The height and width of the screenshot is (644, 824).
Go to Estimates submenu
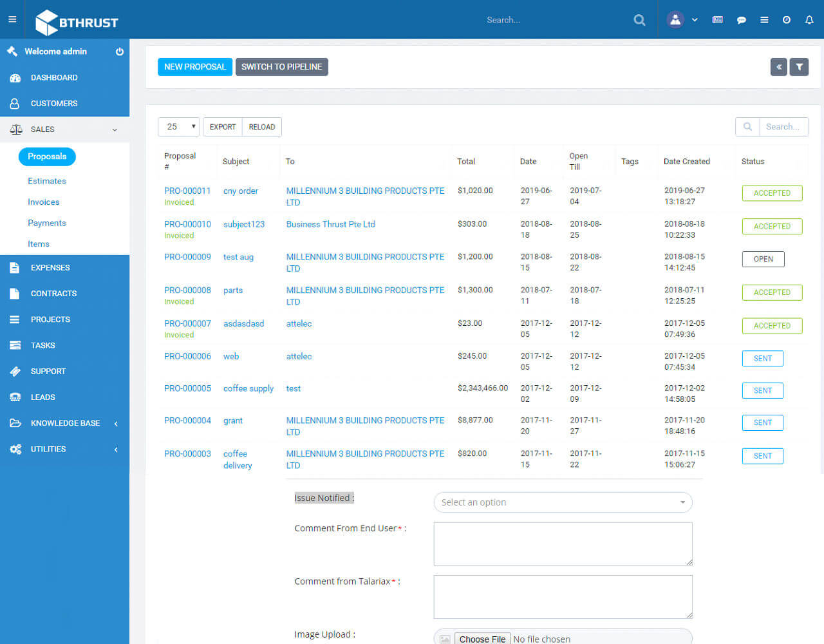47,181
